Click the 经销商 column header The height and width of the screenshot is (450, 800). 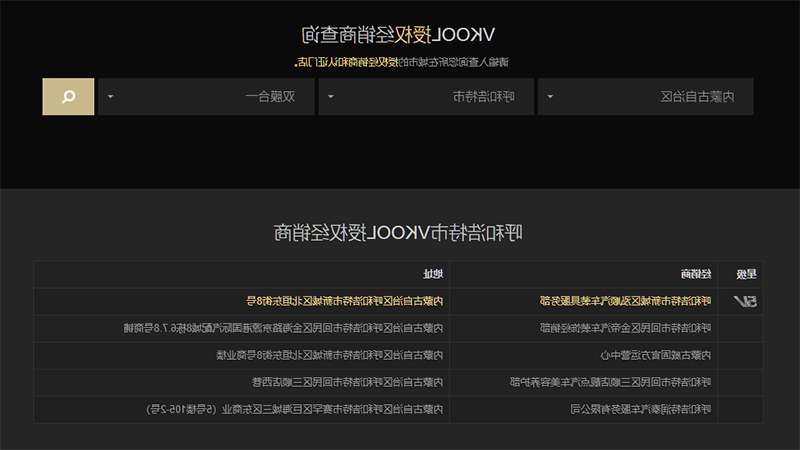(x=696, y=274)
